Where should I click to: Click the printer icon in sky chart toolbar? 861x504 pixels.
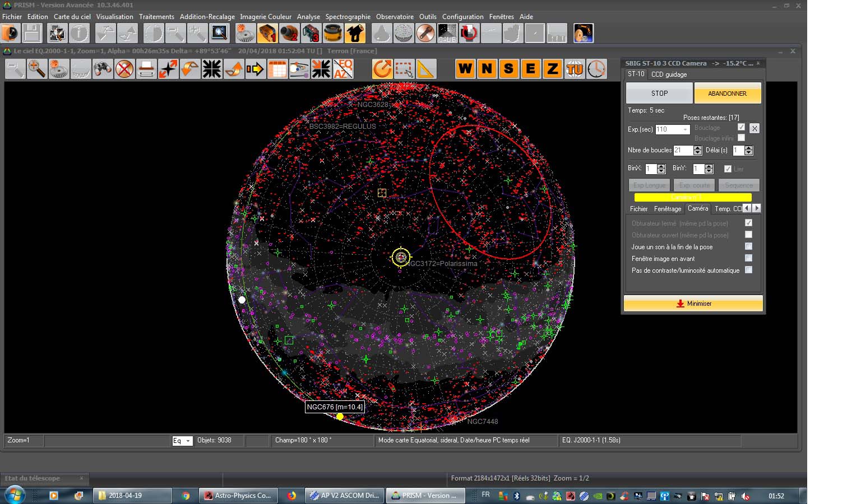tap(146, 69)
